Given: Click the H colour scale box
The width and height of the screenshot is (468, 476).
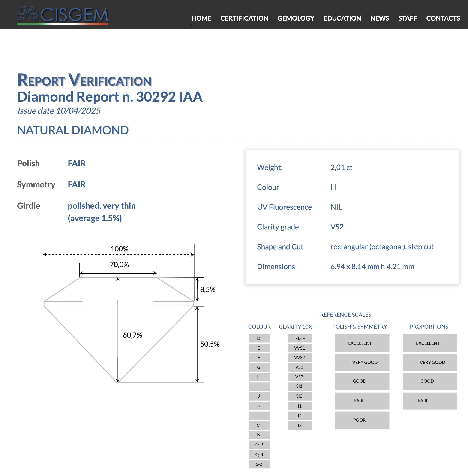Looking at the screenshot, I should pos(259,377).
